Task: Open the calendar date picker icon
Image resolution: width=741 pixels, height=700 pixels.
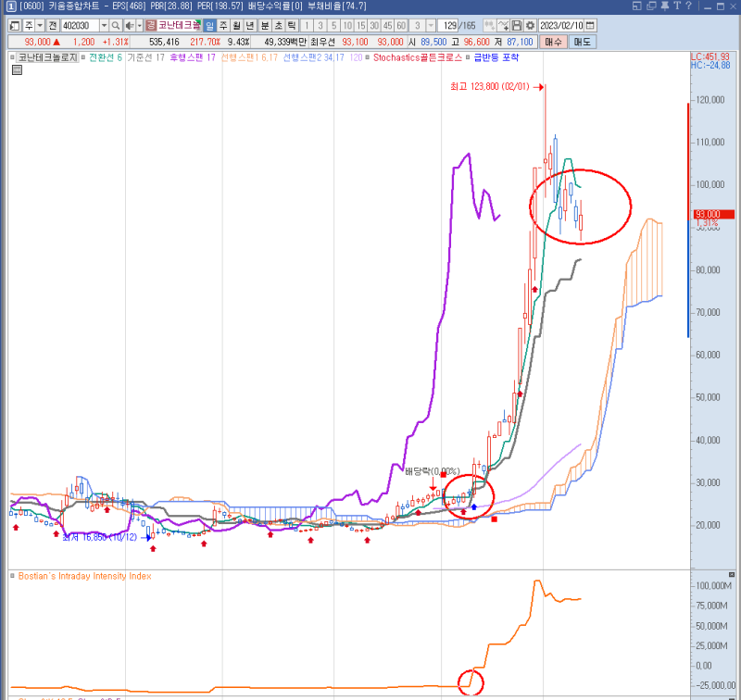Action: tap(590, 26)
